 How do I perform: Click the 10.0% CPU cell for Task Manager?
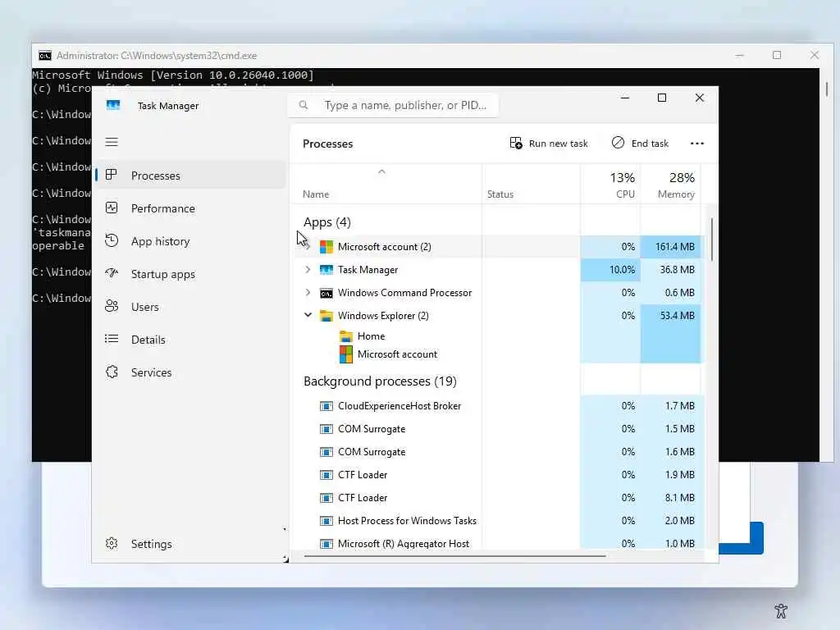pyautogui.click(x=610, y=269)
